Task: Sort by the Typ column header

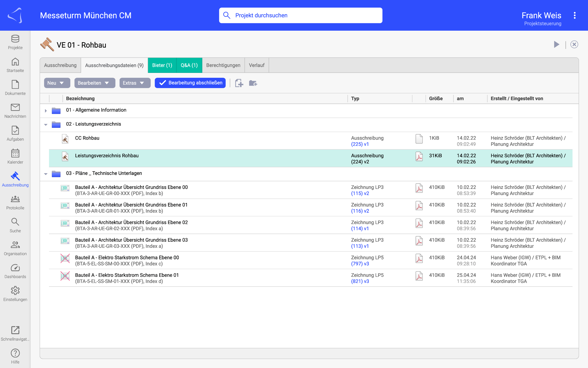Action: click(355, 98)
